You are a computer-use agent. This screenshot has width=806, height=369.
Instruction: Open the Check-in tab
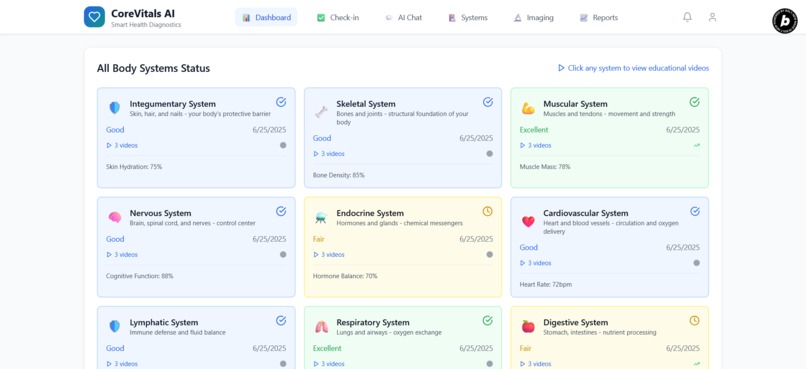338,17
